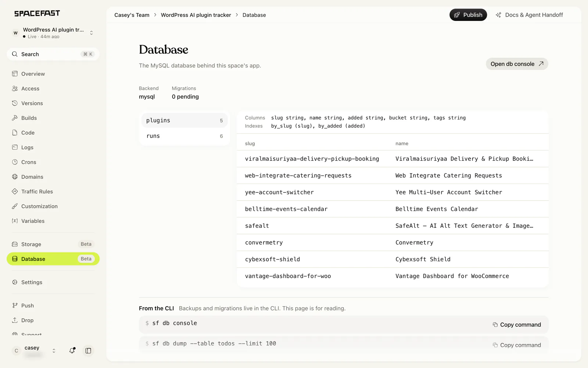Open notifications bell icon
The image size is (588, 368).
pyautogui.click(x=72, y=350)
